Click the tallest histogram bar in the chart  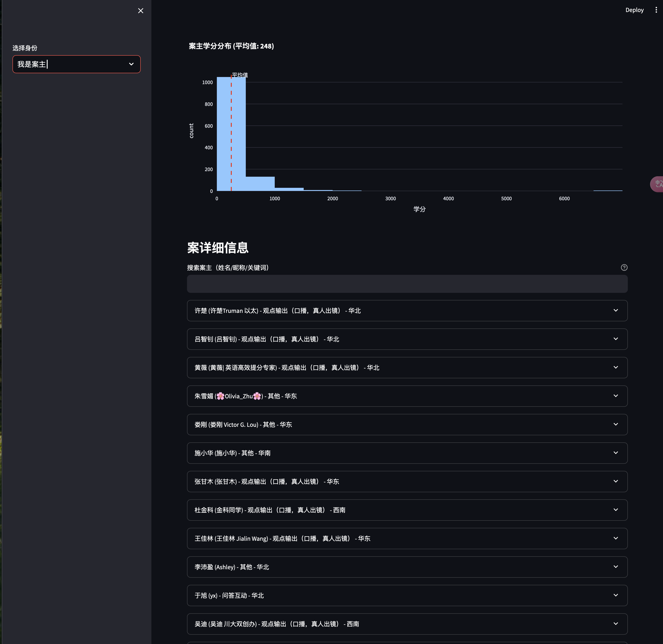[231, 134]
